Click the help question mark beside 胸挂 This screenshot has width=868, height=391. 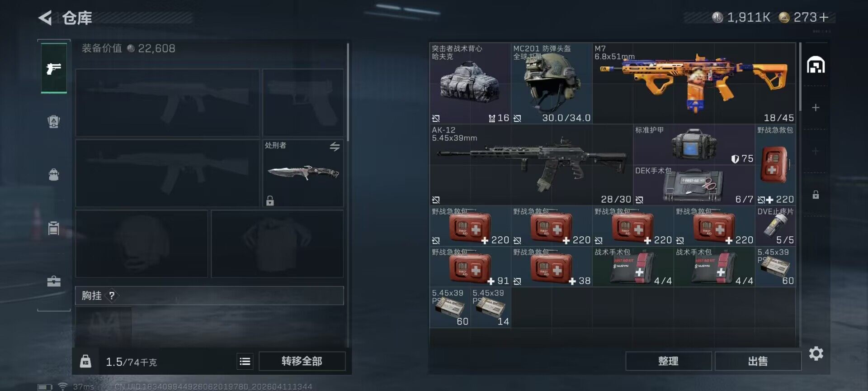pyautogui.click(x=112, y=296)
